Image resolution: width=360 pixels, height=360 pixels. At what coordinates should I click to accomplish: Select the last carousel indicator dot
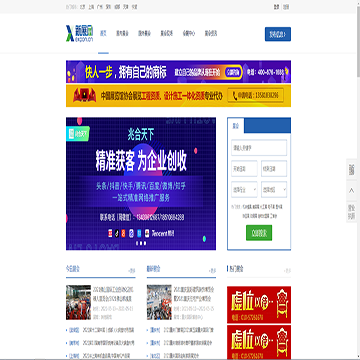[x=145, y=243]
